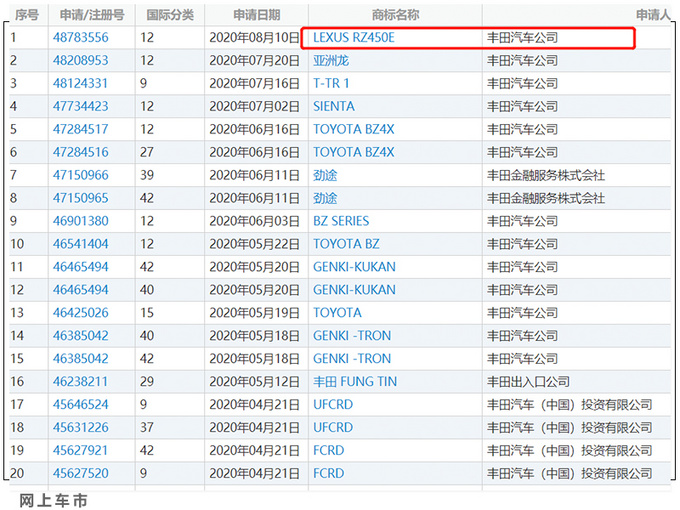
Task: Open registration number 47284517
Action: click(81, 129)
